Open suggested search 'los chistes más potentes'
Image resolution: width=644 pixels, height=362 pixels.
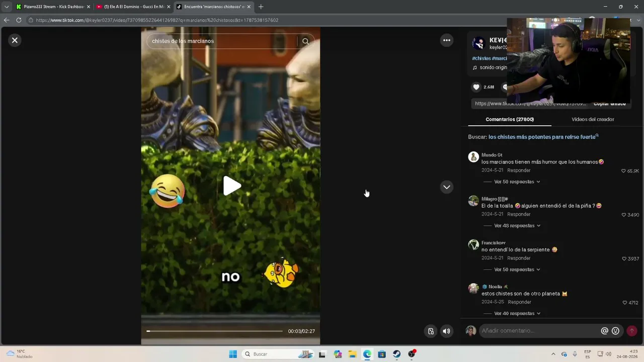[543, 137]
